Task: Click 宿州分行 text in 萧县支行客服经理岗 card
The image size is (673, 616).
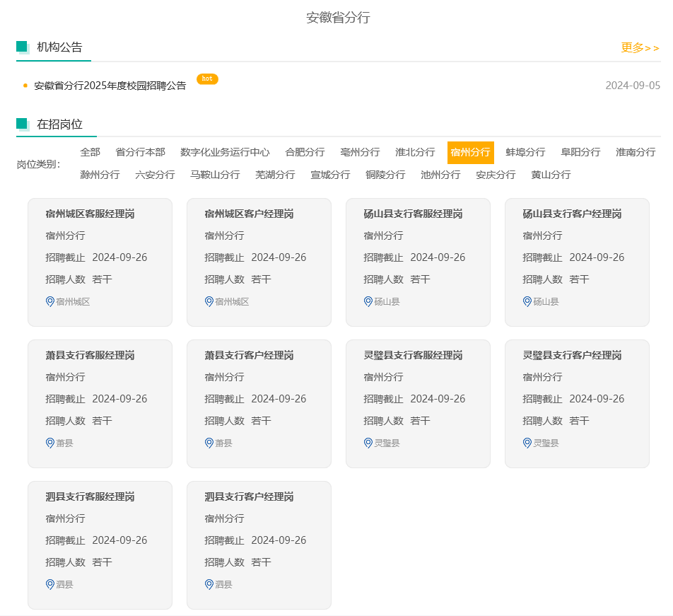Action: coord(65,378)
